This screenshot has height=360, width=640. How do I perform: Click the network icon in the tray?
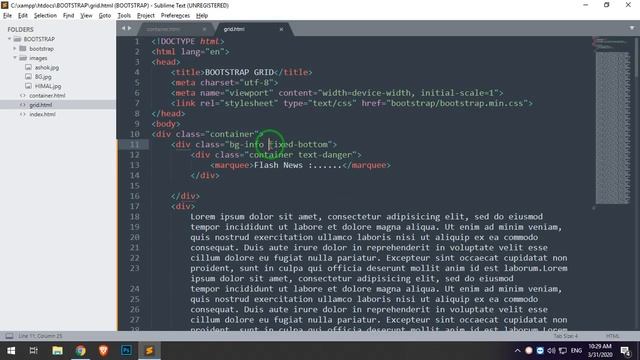point(563,351)
